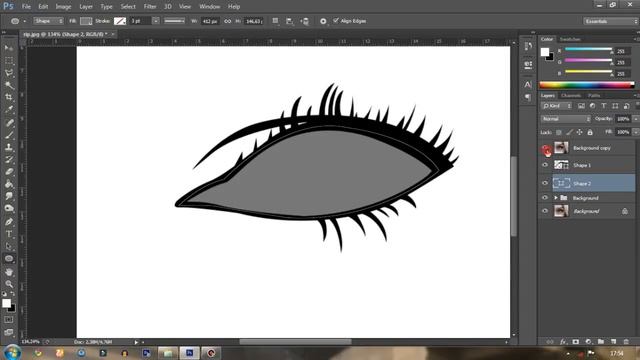Viewport: 640px width, 360px height.
Task: Open the Image menu
Action: 63,7
